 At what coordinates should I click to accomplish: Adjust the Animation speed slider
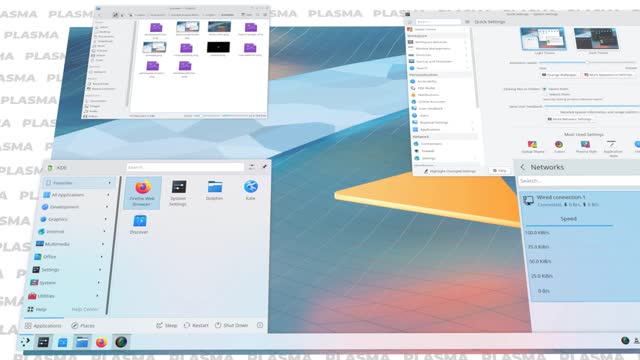(587, 62)
